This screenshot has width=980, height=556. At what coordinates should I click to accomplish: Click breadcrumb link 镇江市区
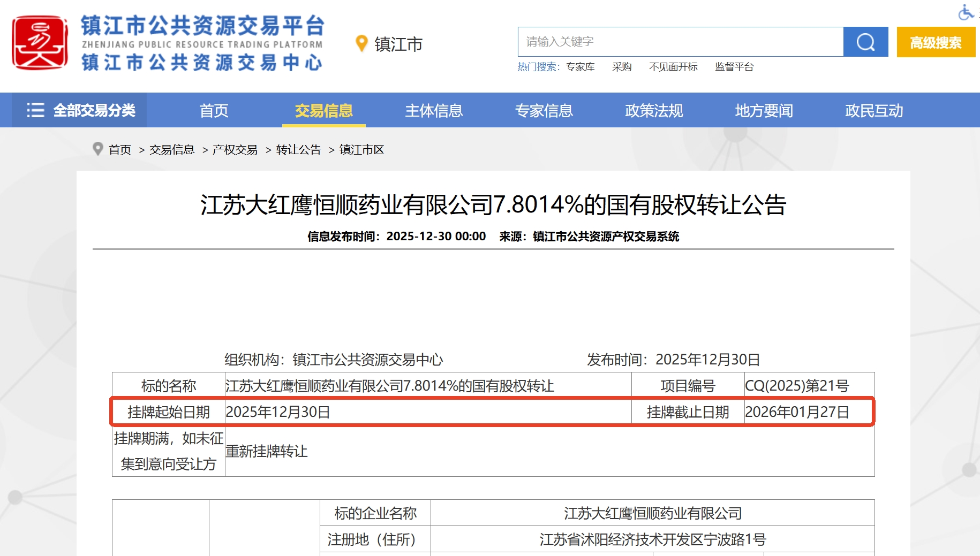click(x=361, y=150)
